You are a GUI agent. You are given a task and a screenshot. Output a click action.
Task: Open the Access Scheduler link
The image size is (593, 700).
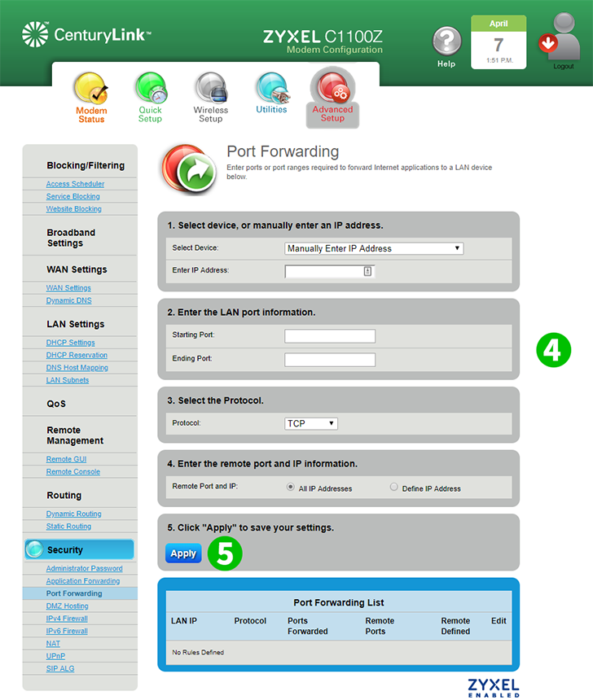[75, 184]
